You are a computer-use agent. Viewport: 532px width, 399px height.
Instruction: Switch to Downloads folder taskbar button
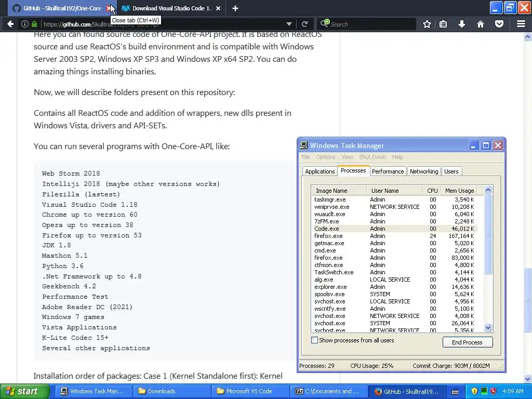coord(171,391)
